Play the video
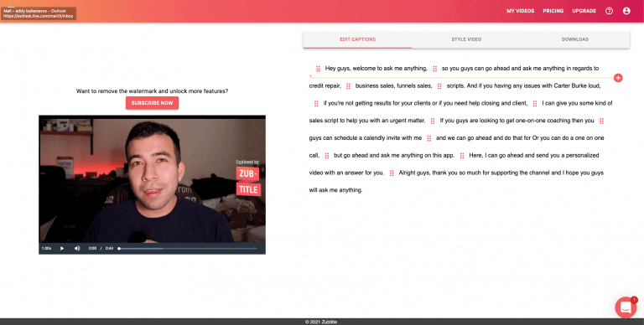Image resolution: width=644 pixels, height=325 pixels. pos(62,248)
